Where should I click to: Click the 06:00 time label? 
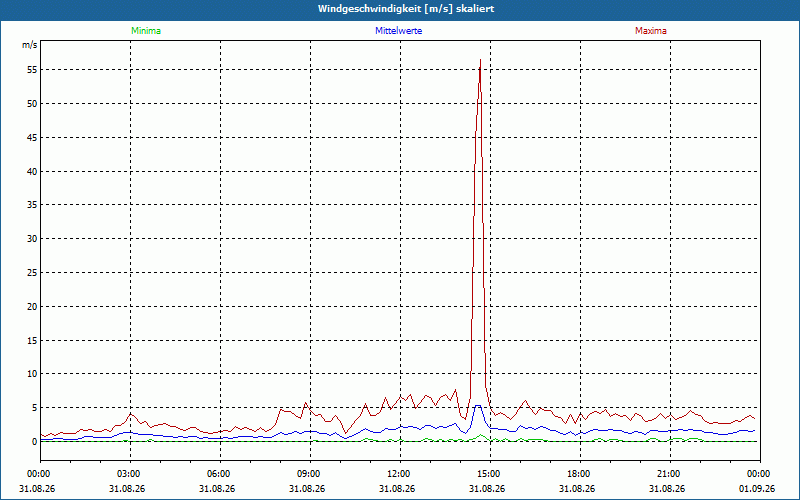click(x=220, y=474)
